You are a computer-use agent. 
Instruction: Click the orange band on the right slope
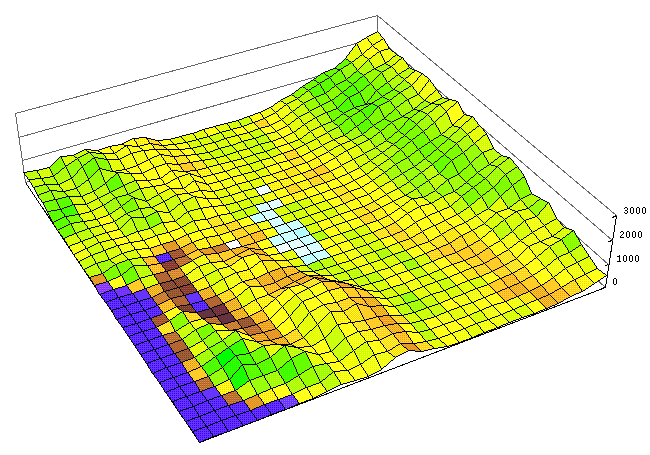click(520, 290)
